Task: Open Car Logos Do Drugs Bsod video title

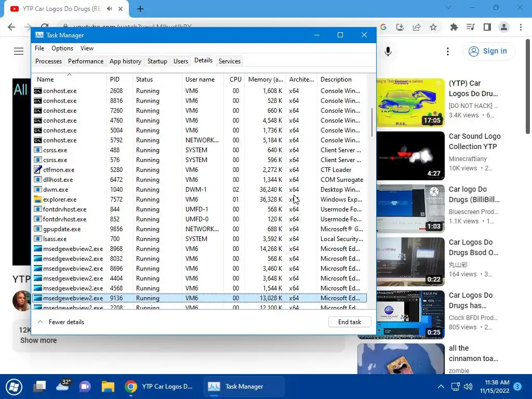Action: pyautogui.click(x=473, y=247)
